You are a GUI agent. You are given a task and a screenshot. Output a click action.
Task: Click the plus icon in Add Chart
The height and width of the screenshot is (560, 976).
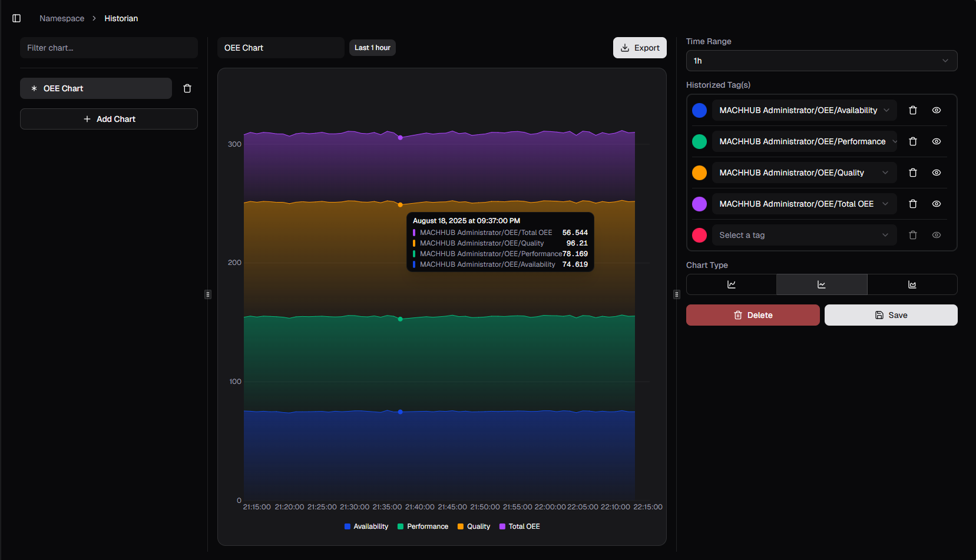point(87,119)
